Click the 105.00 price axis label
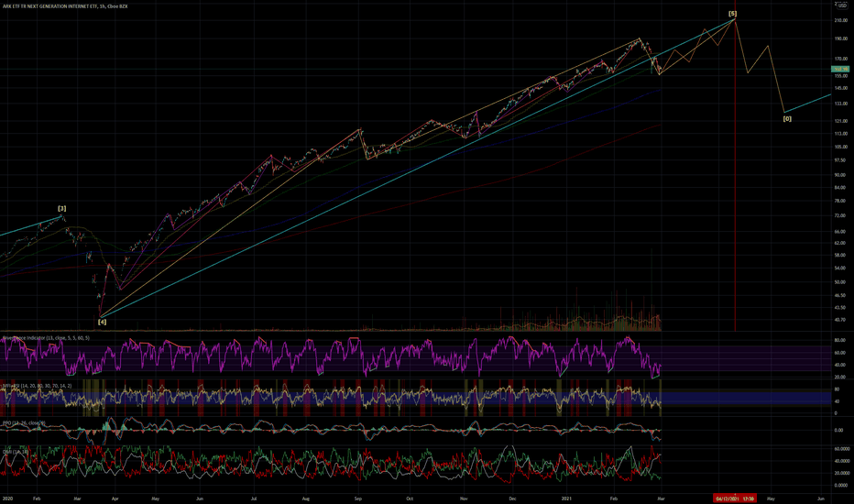 click(x=841, y=148)
